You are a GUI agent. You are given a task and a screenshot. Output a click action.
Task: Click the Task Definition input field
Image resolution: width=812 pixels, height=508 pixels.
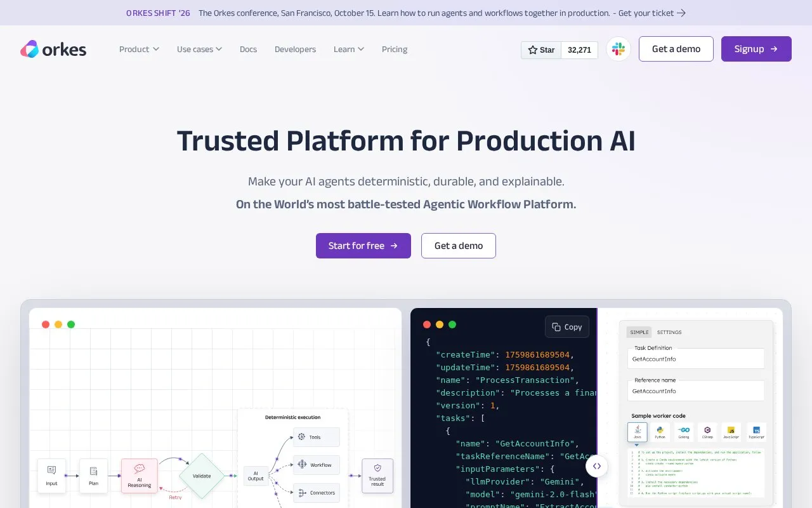pyautogui.click(x=696, y=359)
